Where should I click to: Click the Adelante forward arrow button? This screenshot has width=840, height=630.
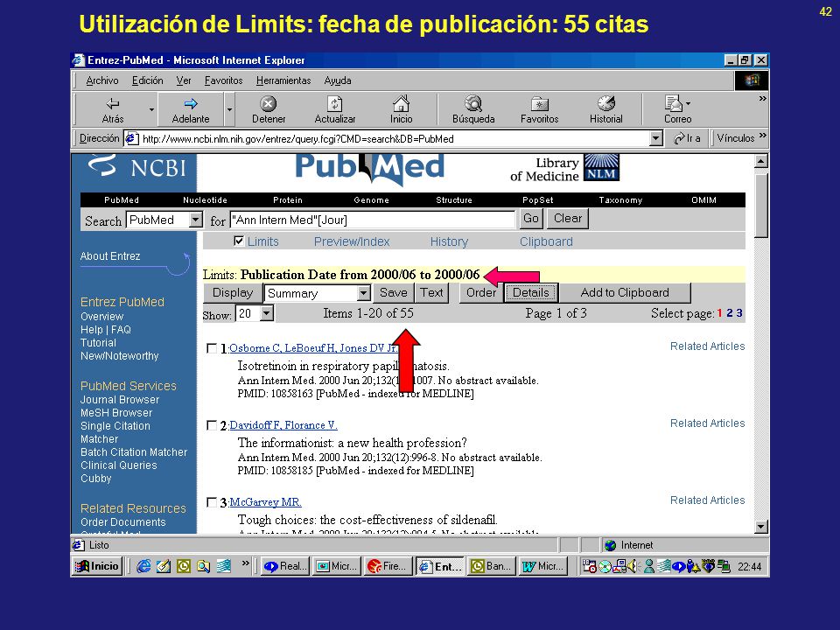coord(191,110)
